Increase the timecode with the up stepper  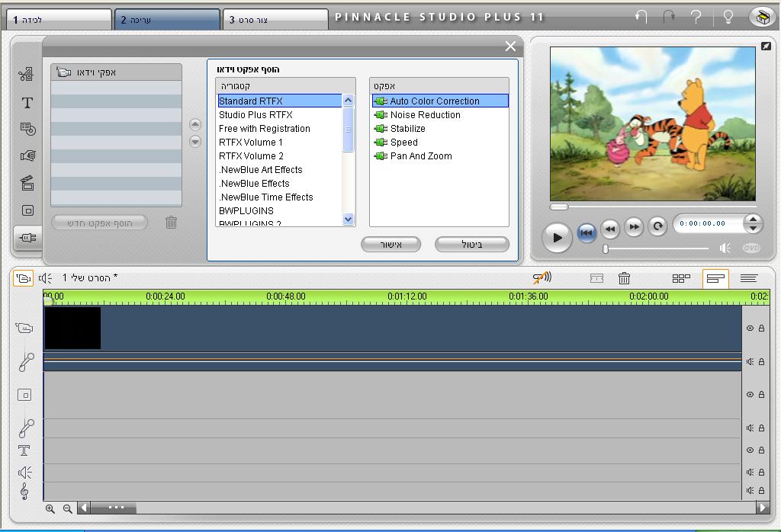[753, 219]
